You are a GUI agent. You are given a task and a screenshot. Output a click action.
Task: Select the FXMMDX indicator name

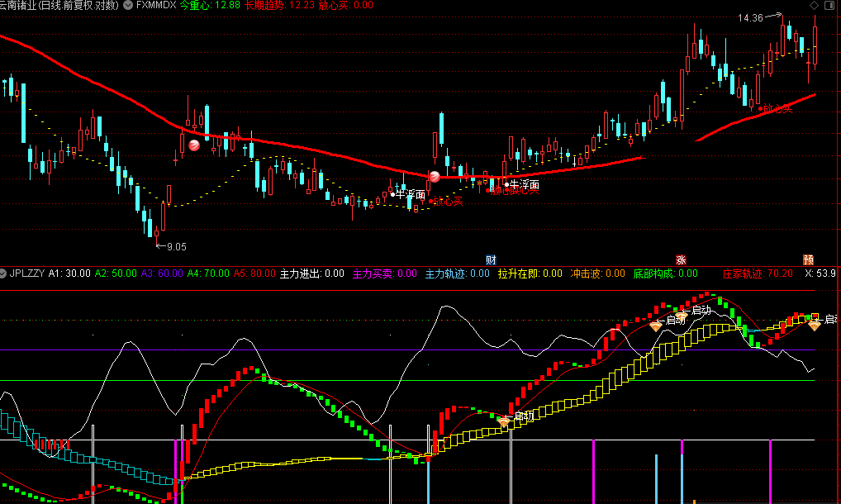[156, 5]
